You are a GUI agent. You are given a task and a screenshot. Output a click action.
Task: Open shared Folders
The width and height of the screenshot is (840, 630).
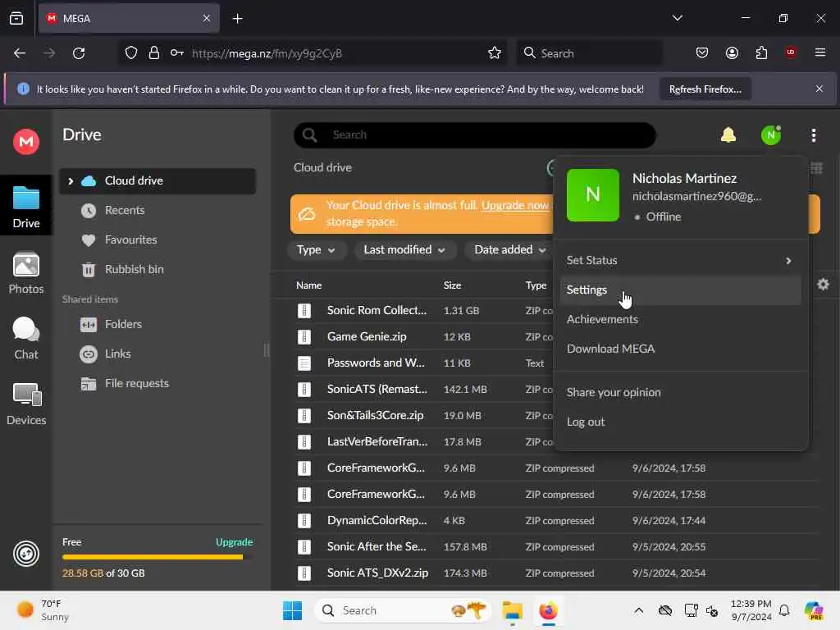click(123, 325)
